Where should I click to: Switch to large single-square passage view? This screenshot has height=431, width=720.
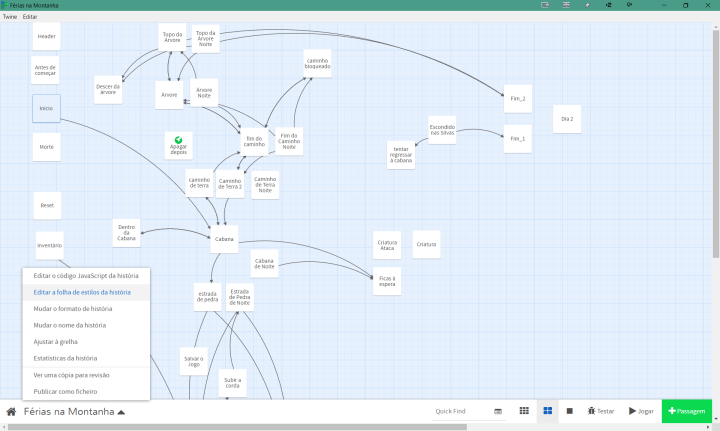tap(569, 411)
